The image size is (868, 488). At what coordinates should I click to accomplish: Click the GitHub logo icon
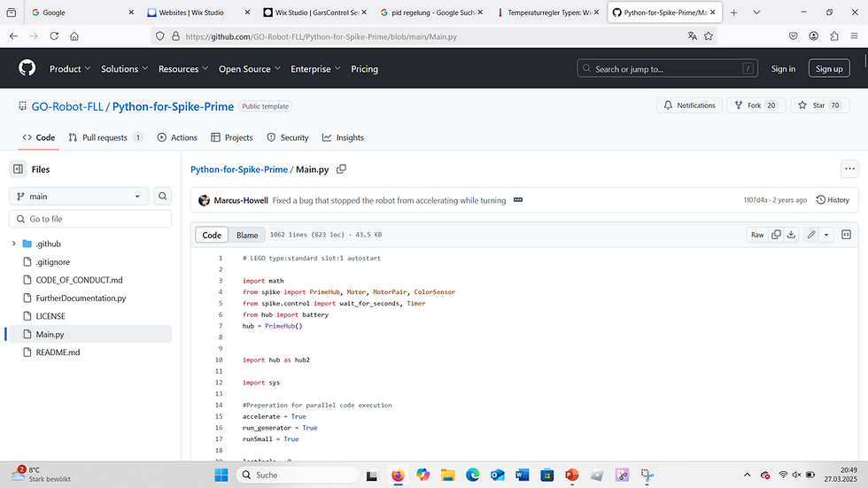pyautogui.click(x=27, y=68)
